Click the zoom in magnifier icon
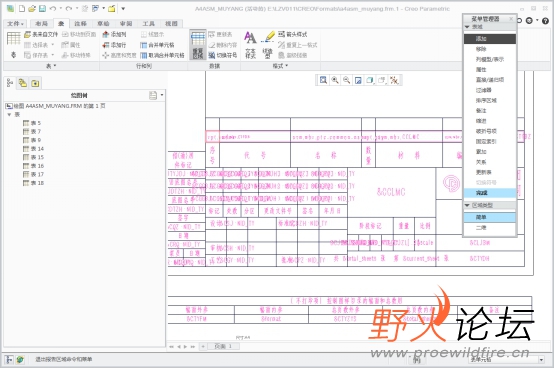554x369 pixels. (335, 80)
